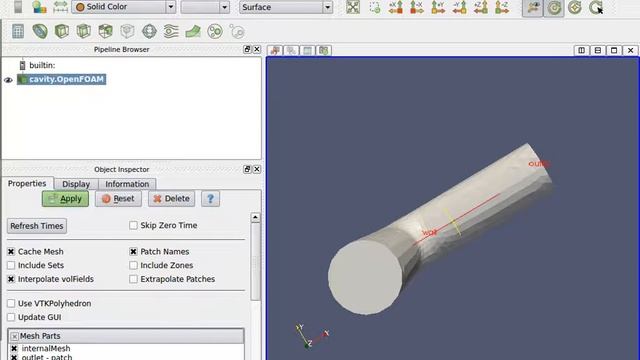Add the Glyph filter
The height and width of the screenshot is (360, 640).
[x=149, y=31]
